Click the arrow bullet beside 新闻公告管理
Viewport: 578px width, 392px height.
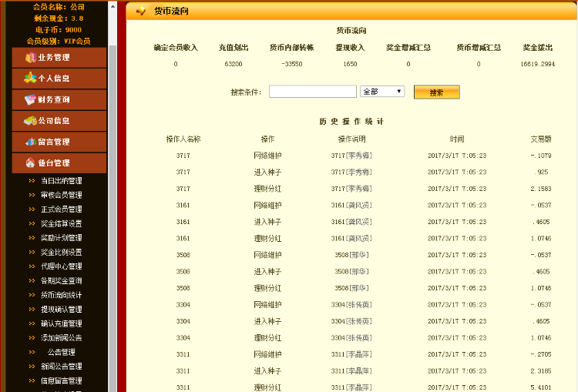click(x=32, y=367)
